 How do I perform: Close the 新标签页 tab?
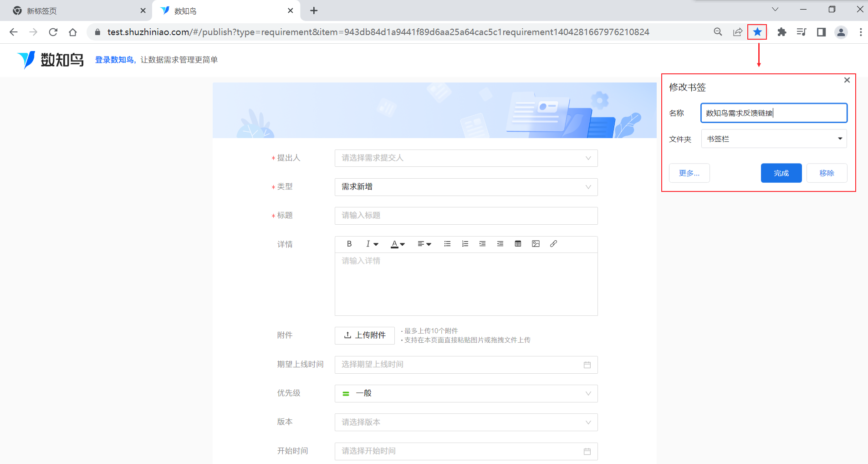(143, 10)
